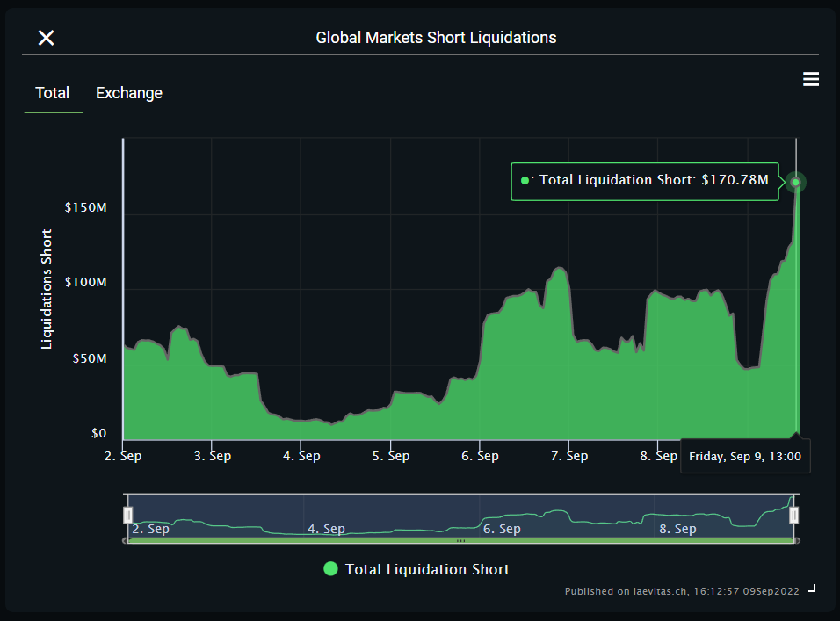Switch to the Exchange tab
Image resolution: width=840 pixels, height=621 pixels.
coord(129,93)
